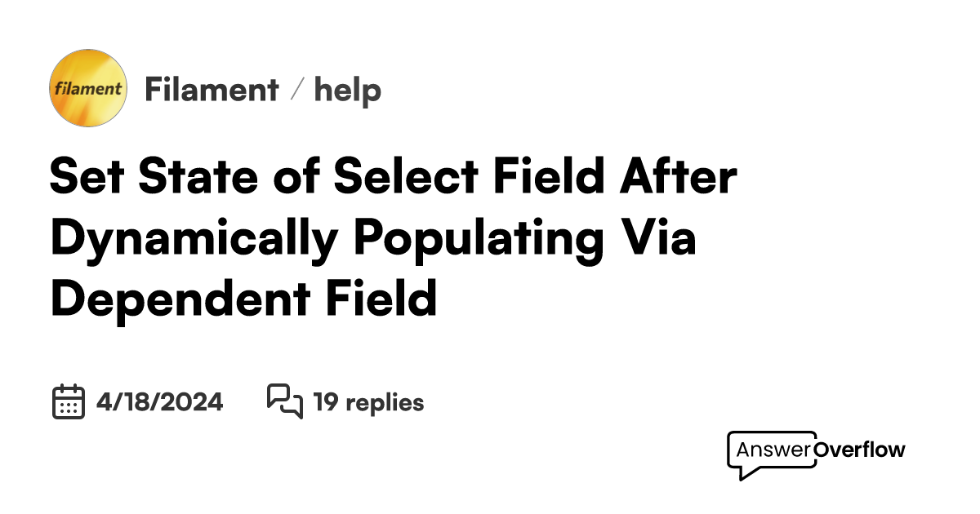The height and width of the screenshot is (514, 980).
Task: Click the calendar date icon
Action: tap(69, 401)
